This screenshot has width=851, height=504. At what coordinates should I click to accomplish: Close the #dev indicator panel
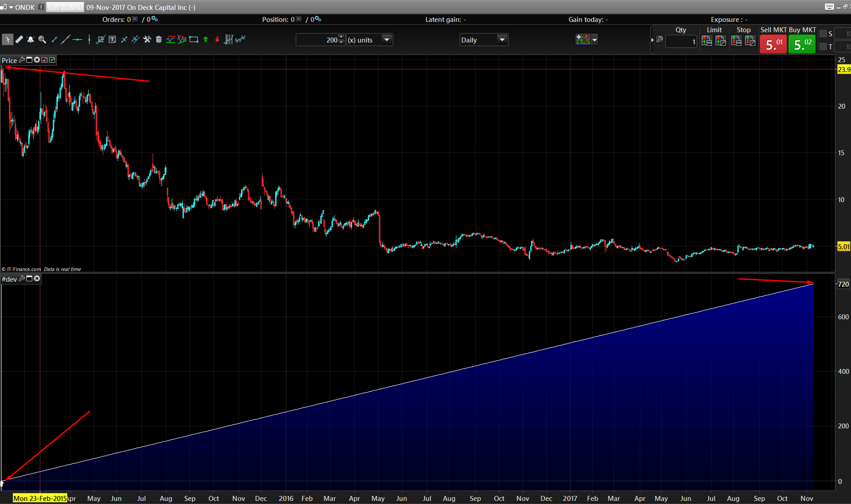(x=37, y=279)
